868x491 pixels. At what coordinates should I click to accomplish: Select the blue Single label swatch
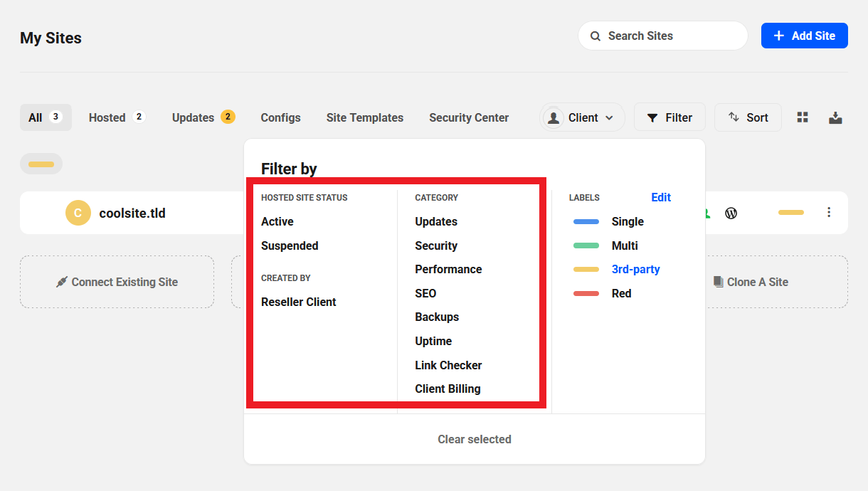coord(586,222)
